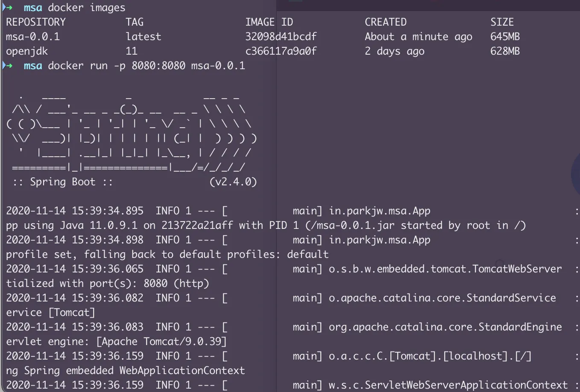
Task: Click the timestamp 15:39:36.082
Action: point(108,298)
